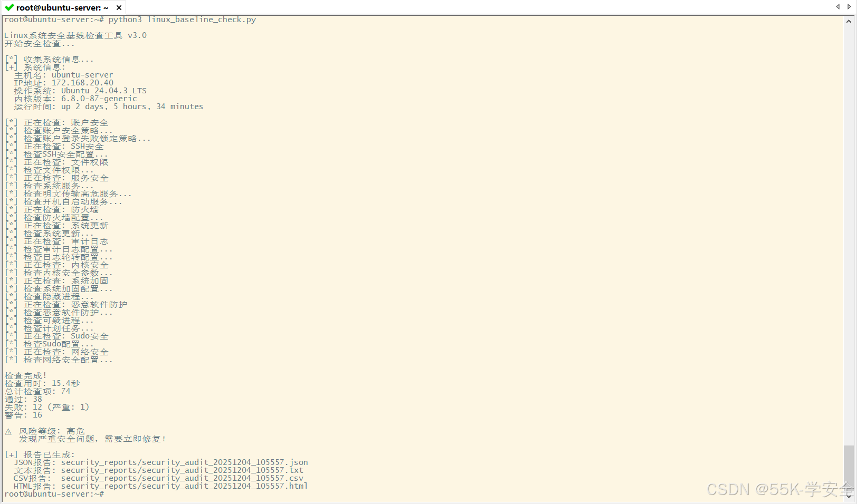Screen dimensions: 857x504
Task: Click the 检查隐藏进程 line
Action: pyautogui.click(x=50, y=296)
